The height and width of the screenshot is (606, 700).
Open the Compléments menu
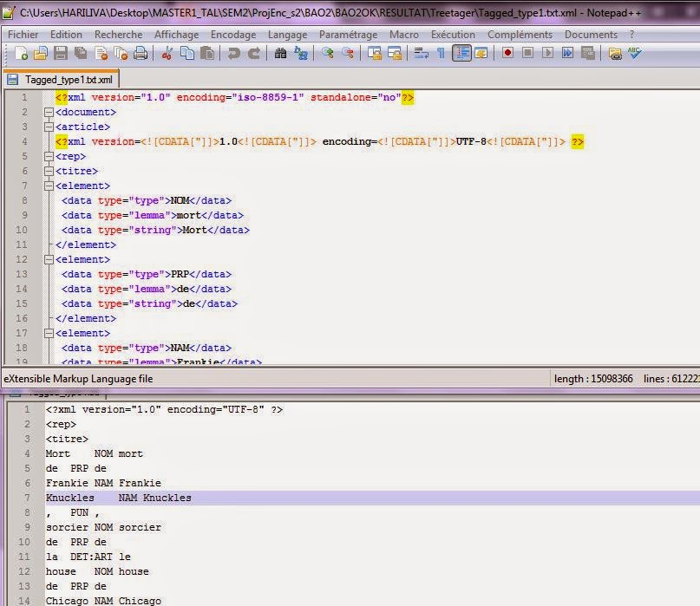tap(520, 35)
